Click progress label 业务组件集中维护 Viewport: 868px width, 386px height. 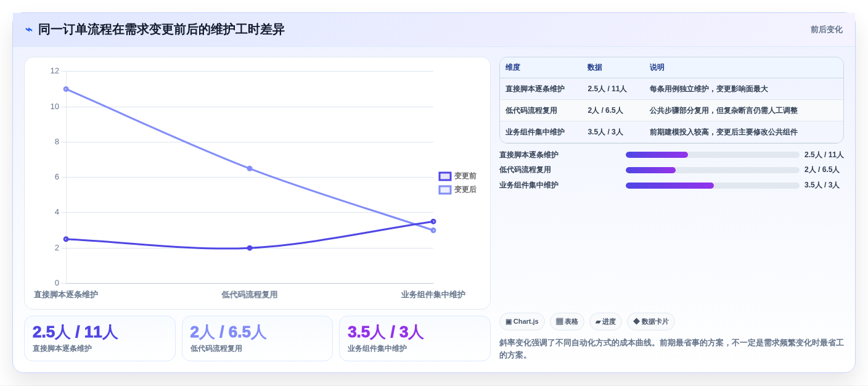(529, 185)
